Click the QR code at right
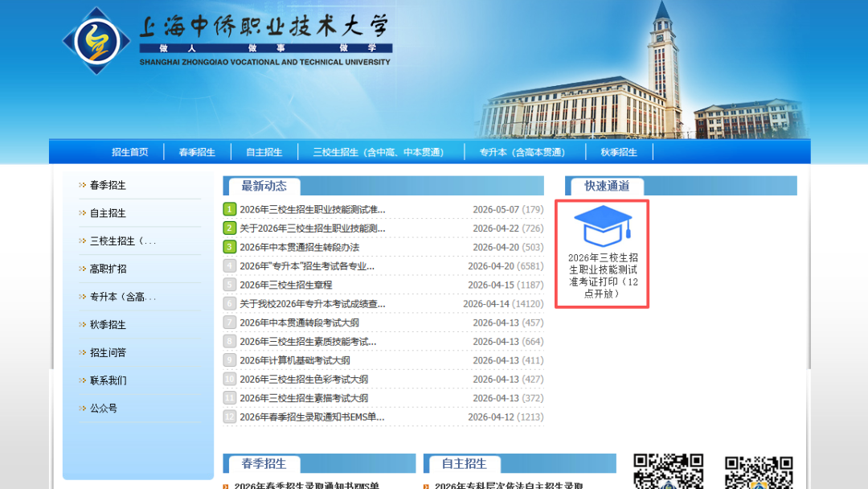The image size is (868, 489). pyautogui.click(x=759, y=472)
